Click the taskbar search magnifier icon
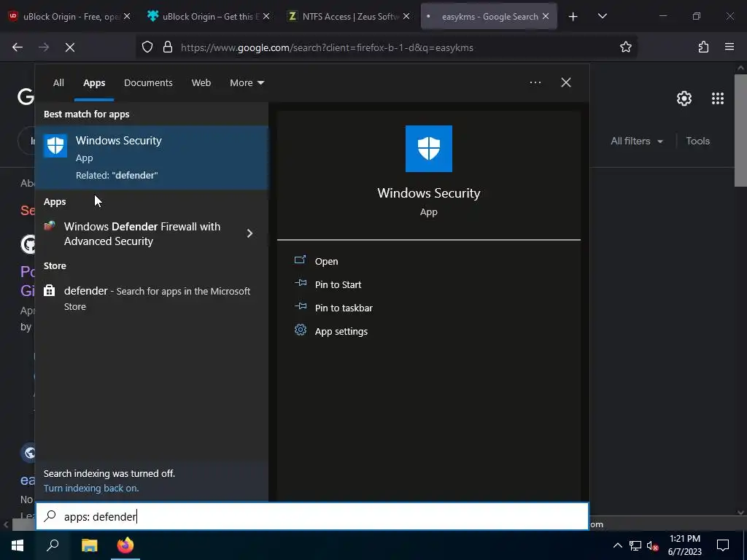747x560 pixels. tap(53, 545)
